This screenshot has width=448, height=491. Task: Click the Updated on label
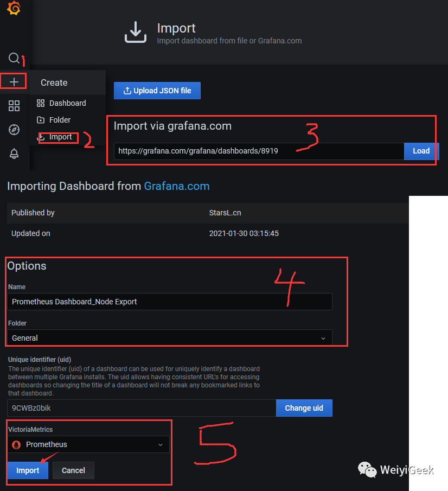tap(31, 234)
